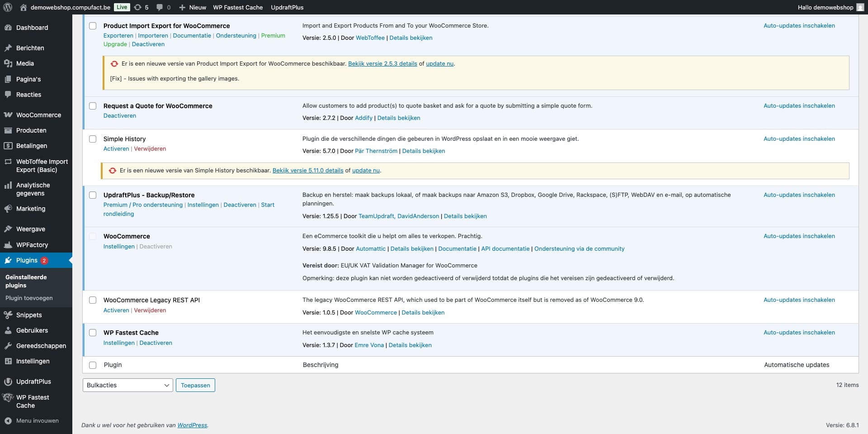Click the Hallo demowebshop account text
The height and width of the screenshot is (434, 868).
pos(826,7)
